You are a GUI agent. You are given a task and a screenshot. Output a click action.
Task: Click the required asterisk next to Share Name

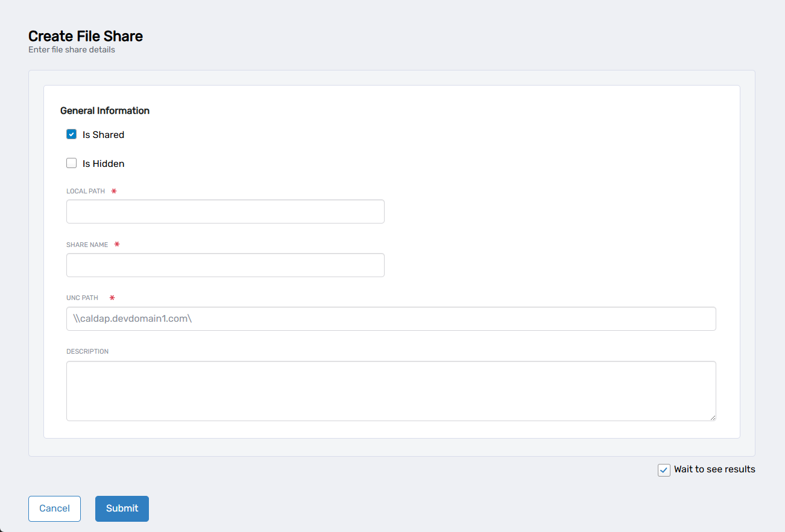coord(116,244)
